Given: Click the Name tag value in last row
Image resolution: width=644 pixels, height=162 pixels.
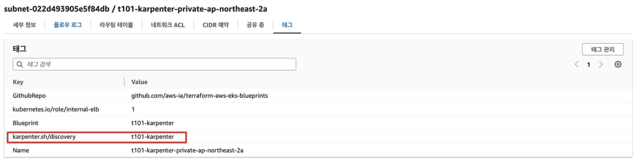Looking at the screenshot, I should (x=187, y=150).
